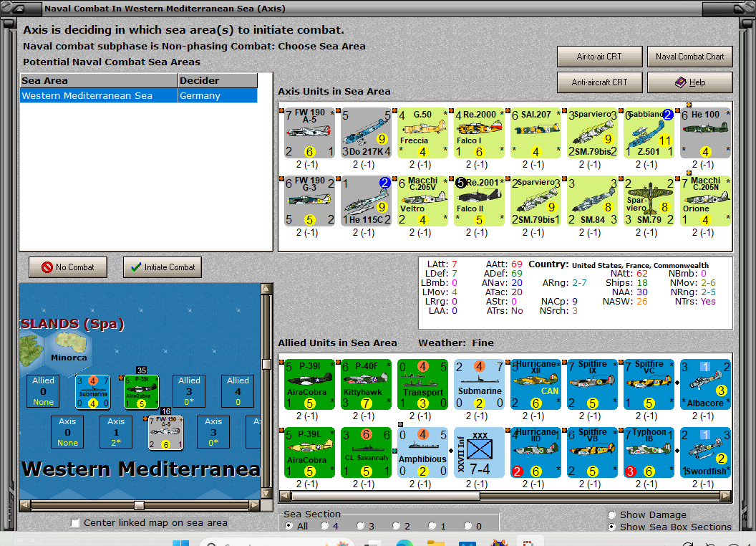Select the P-39L AiraCobra Allied unit
Image resolution: width=756 pixels, height=546 pixels.
click(309, 453)
